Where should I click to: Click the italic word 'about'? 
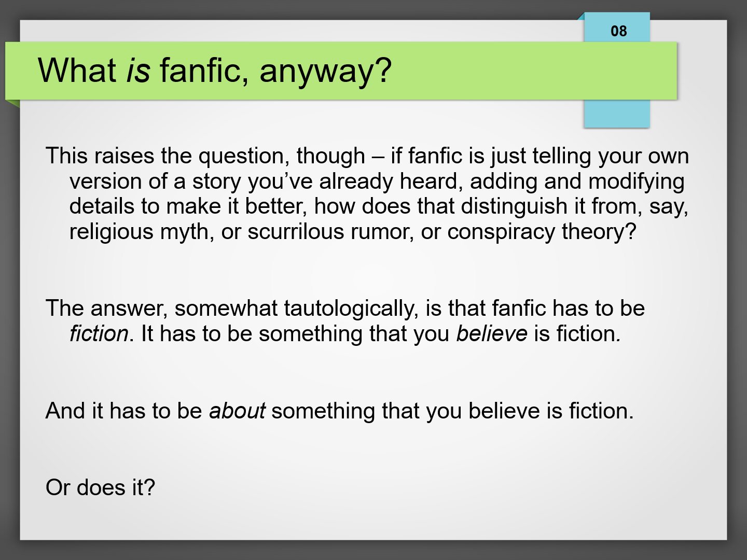(237, 411)
